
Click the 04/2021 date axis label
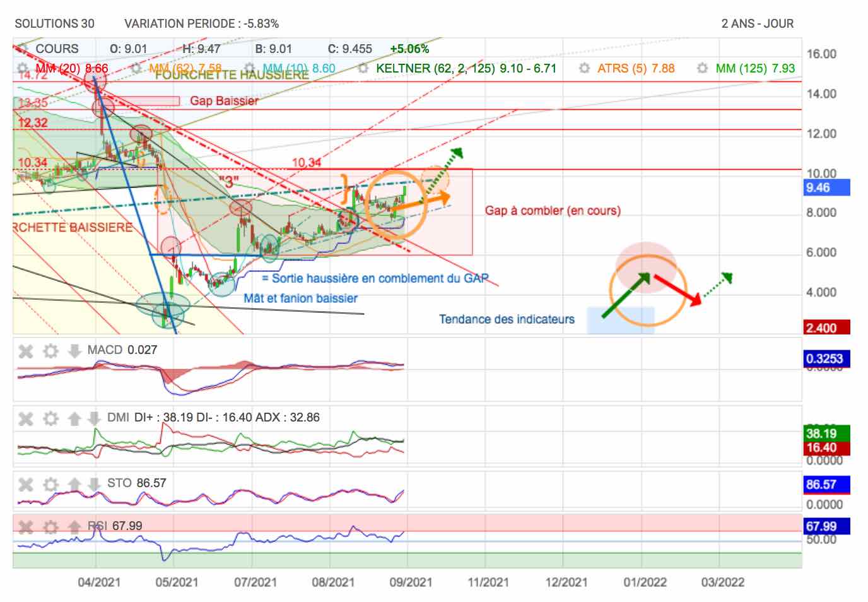point(99,582)
